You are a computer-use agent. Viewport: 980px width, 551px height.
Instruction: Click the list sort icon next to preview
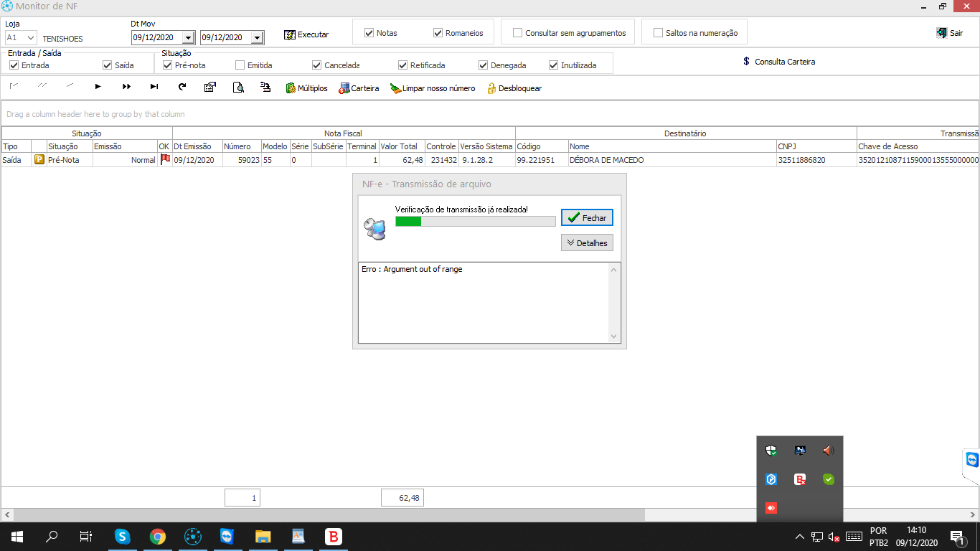point(265,87)
